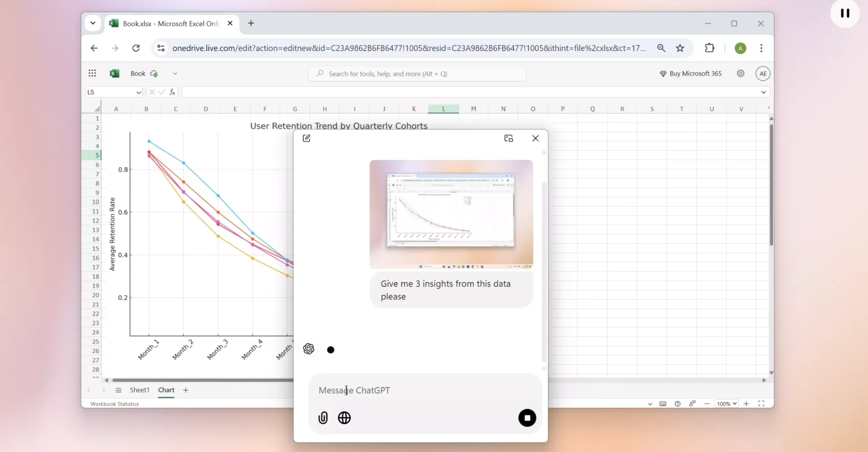Open Workbook Statistics in status bar
Screen dimensions: 868x452
[x=115, y=404]
